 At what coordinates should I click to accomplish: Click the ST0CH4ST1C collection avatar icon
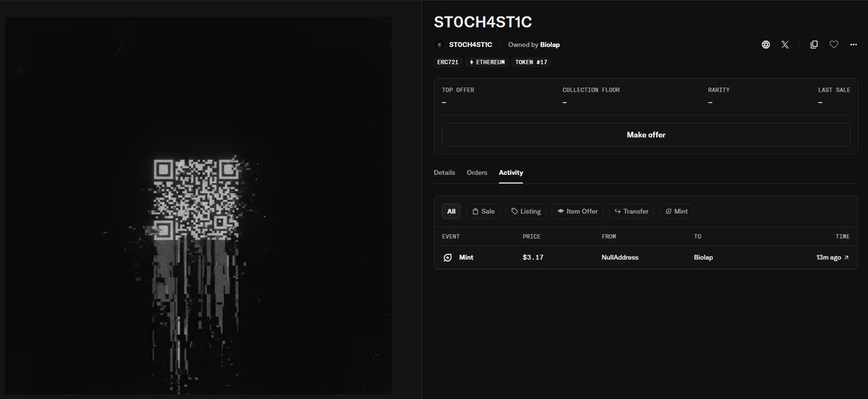tap(441, 45)
